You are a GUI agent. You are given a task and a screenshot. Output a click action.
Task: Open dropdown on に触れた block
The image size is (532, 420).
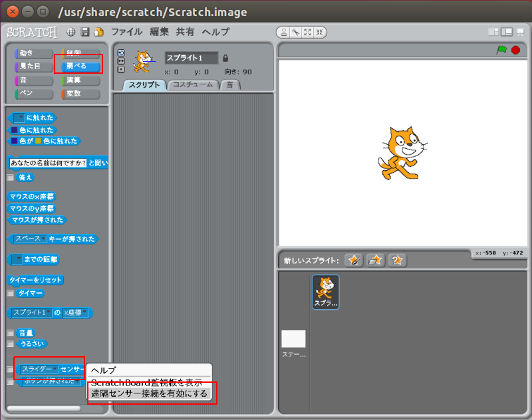(19, 118)
